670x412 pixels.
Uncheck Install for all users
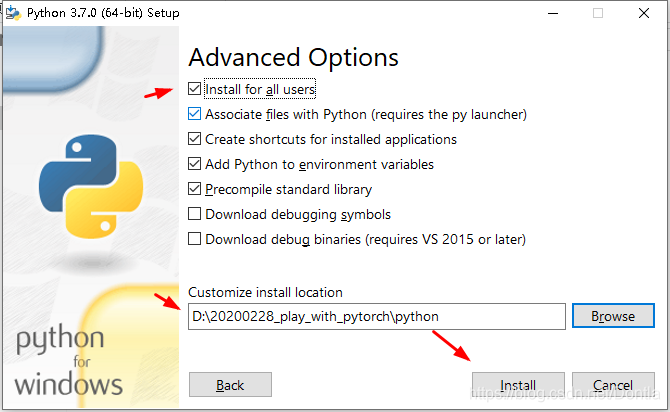(194, 89)
